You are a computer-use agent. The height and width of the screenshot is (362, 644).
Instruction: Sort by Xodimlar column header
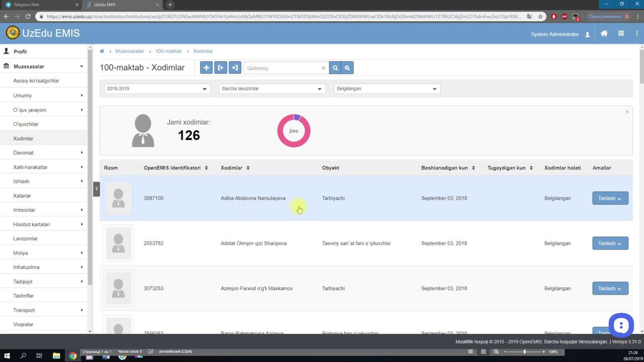[235, 168]
